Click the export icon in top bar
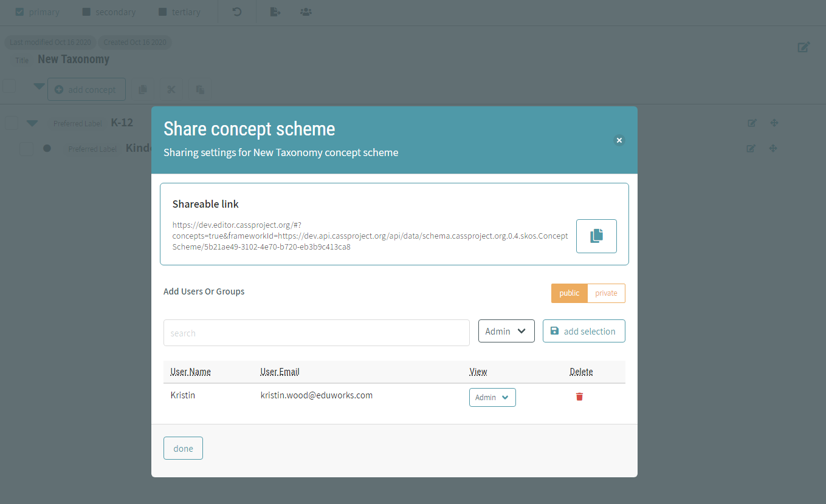This screenshot has width=826, height=504. point(275,12)
